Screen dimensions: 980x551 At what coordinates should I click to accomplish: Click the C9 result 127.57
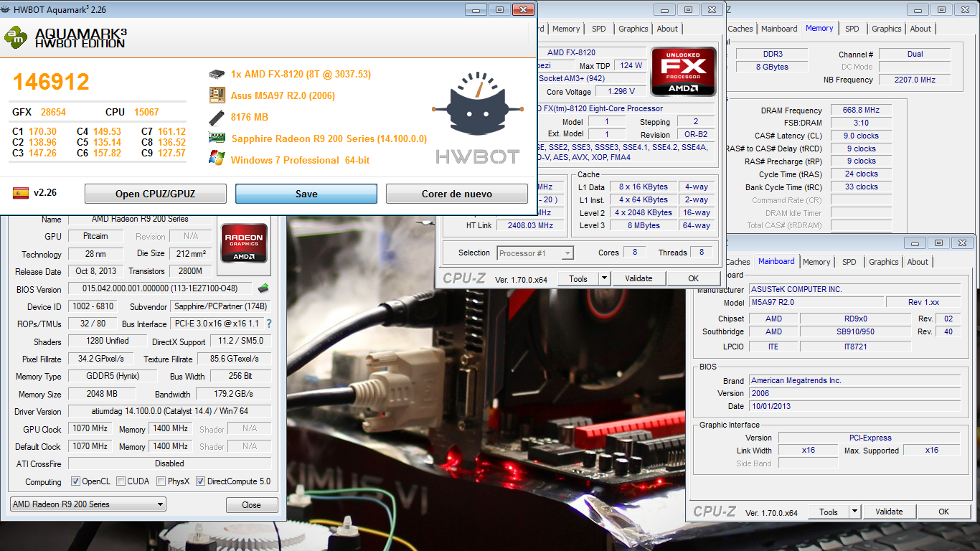click(172, 153)
